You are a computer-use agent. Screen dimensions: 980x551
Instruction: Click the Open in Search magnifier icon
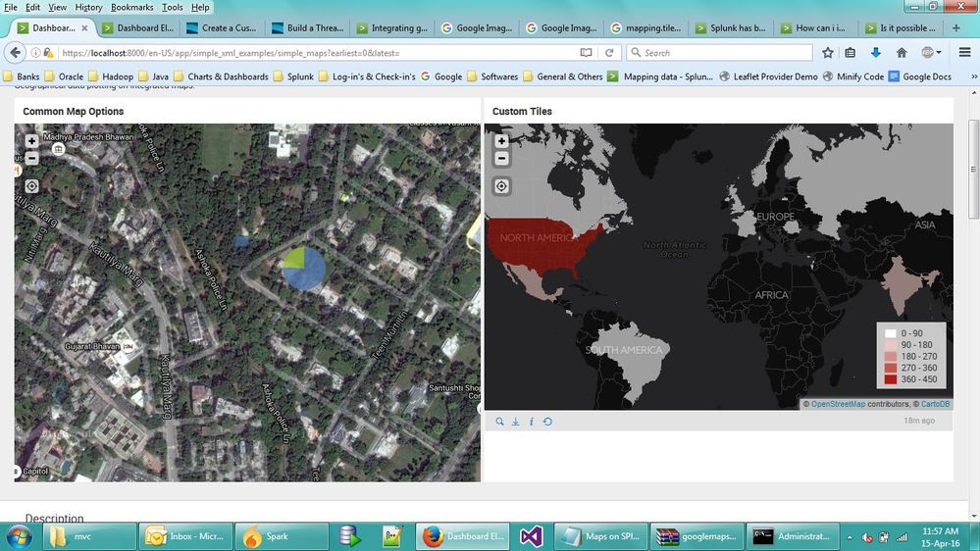click(499, 422)
